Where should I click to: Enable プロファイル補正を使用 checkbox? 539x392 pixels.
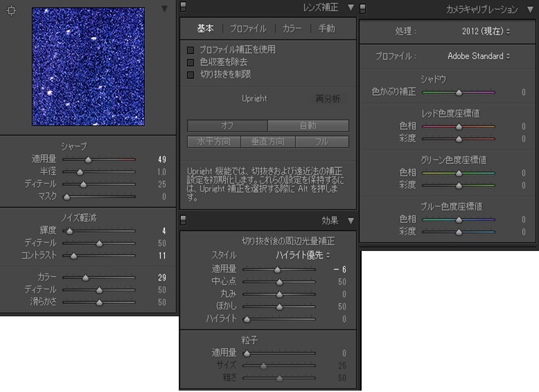tap(190, 50)
